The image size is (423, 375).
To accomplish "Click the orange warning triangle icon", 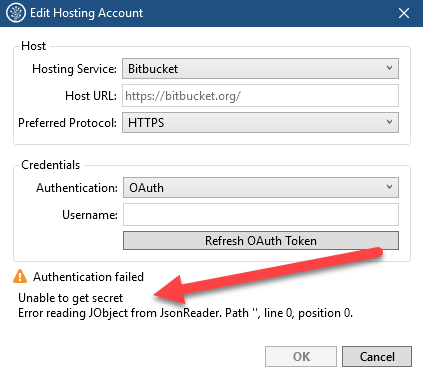I will pos(20,276).
